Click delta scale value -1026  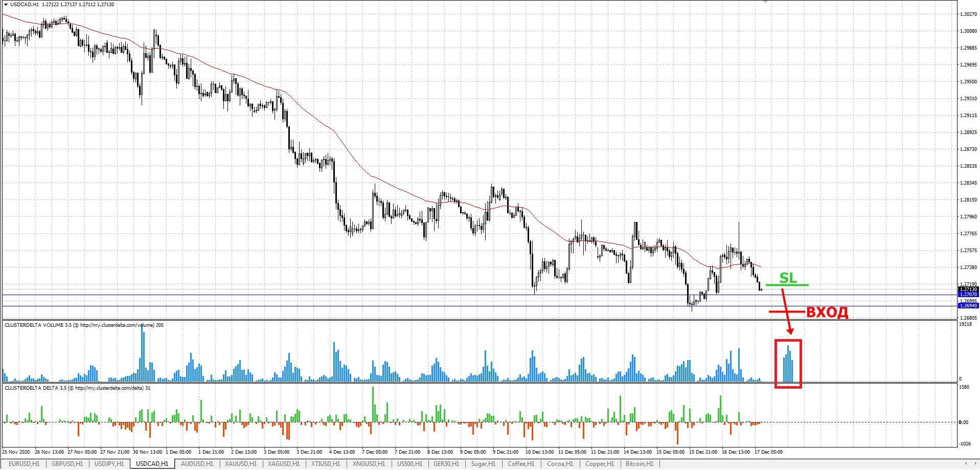[965, 444]
